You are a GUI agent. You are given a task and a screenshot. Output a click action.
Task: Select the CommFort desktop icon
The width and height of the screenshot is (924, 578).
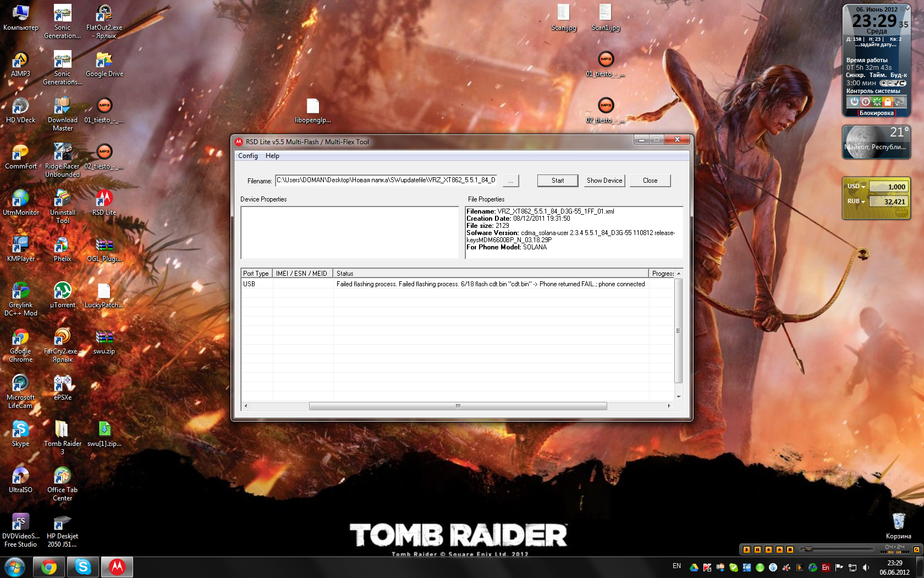coord(21,157)
